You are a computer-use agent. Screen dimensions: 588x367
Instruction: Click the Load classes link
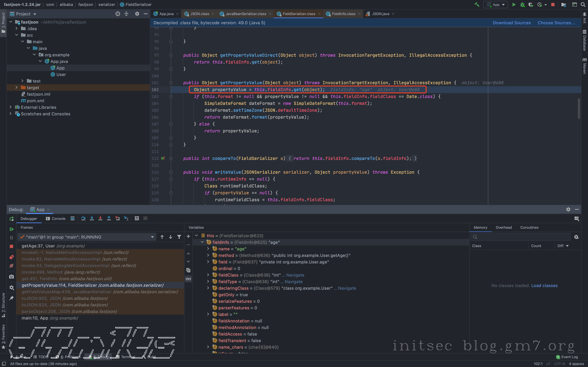tap(544, 285)
